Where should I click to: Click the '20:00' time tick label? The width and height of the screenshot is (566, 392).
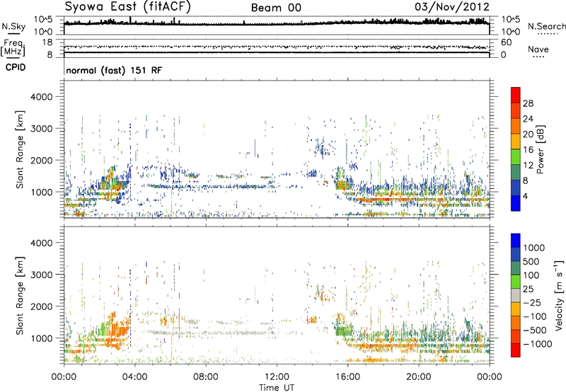(x=419, y=377)
